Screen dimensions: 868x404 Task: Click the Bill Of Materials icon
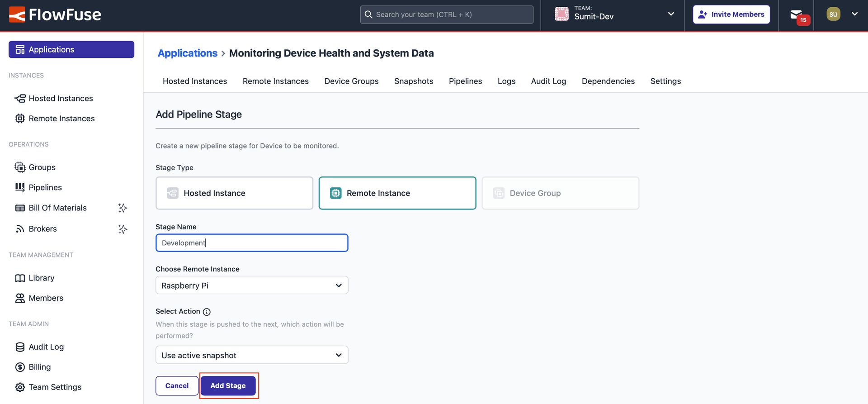tap(20, 208)
